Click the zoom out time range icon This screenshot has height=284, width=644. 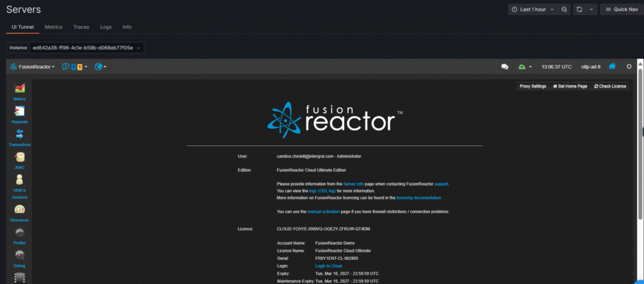[564, 9]
